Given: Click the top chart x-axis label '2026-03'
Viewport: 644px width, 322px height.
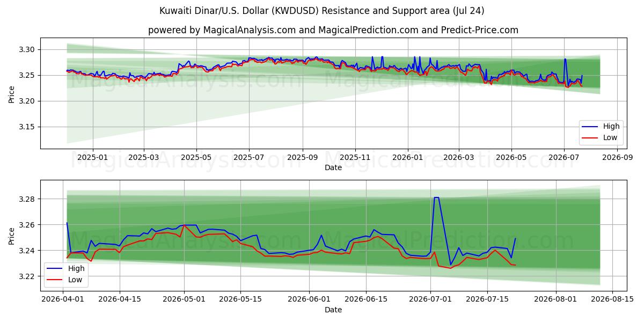Looking at the screenshot, I should pyautogui.click(x=459, y=158).
